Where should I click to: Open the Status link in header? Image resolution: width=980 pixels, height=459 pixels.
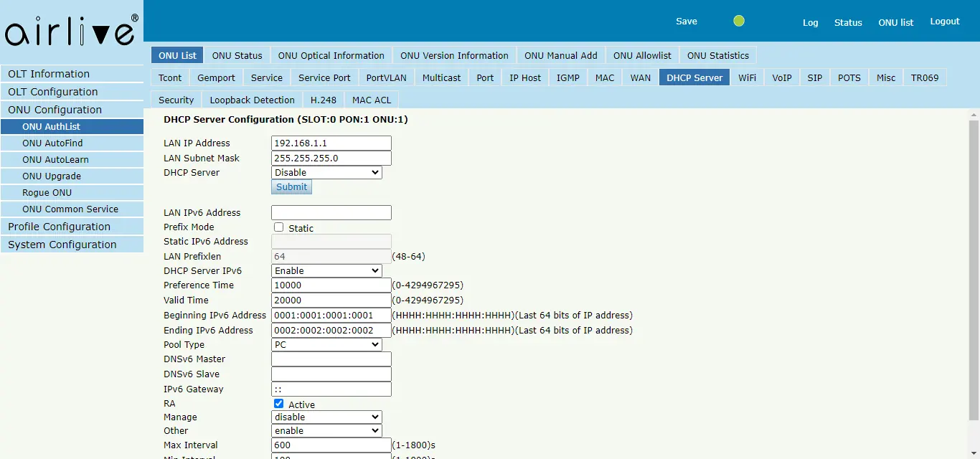click(848, 22)
